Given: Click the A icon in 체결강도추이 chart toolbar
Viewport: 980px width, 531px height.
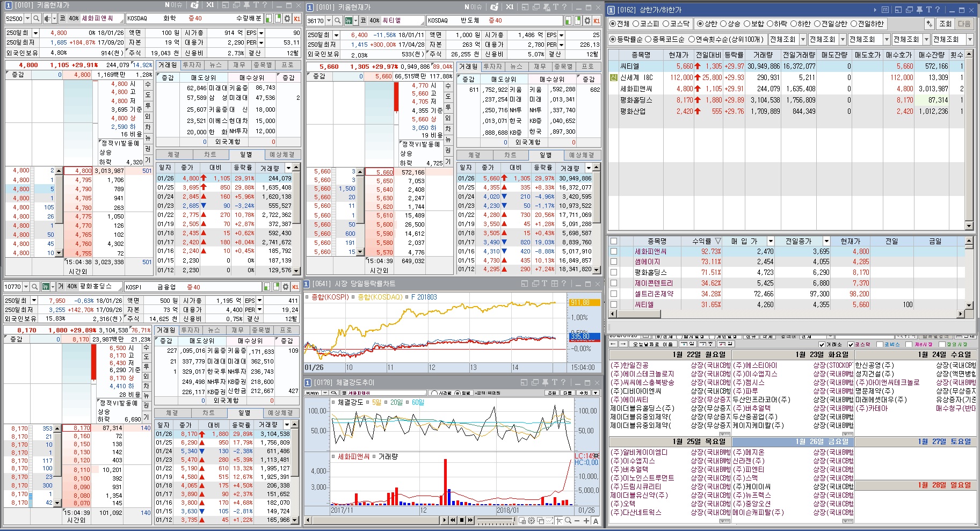Looking at the screenshot, I should pos(596,520).
